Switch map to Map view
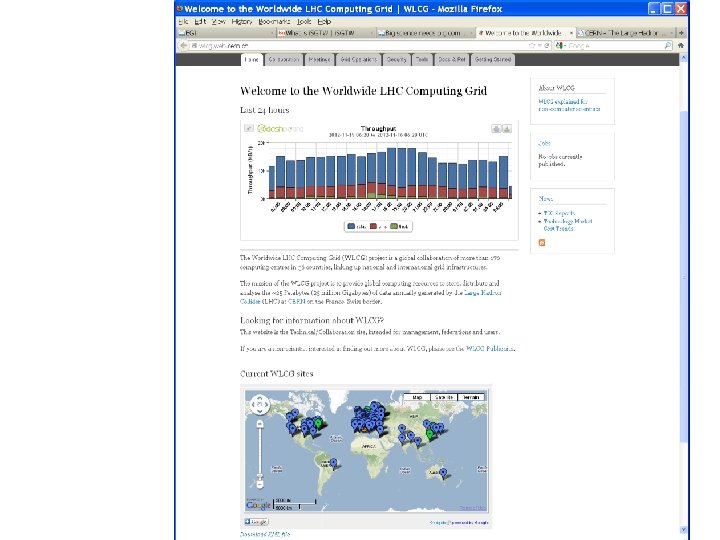The height and width of the screenshot is (540, 720). coord(417,397)
